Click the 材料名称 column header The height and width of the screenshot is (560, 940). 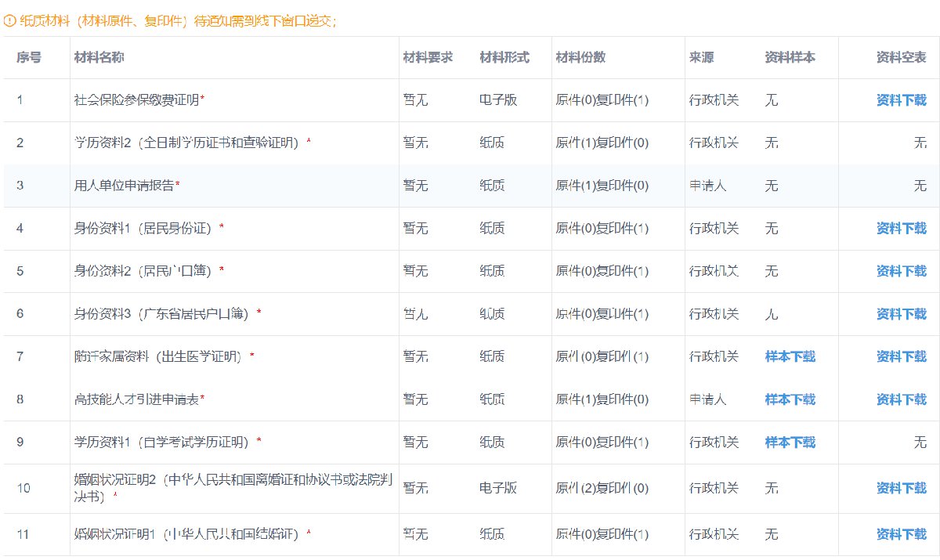tap(99, 57)
